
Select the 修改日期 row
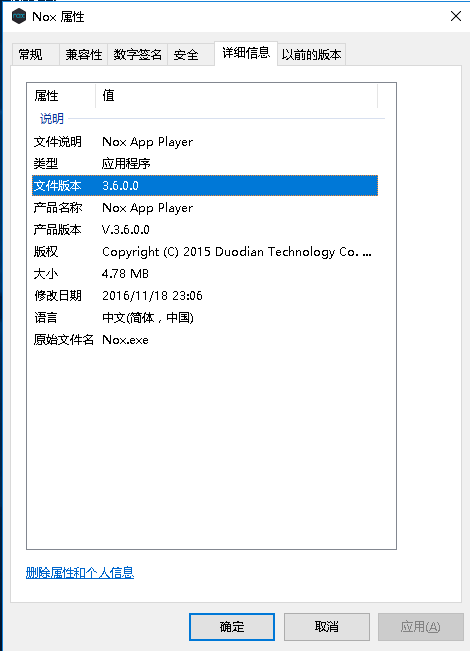coord(205,296)
